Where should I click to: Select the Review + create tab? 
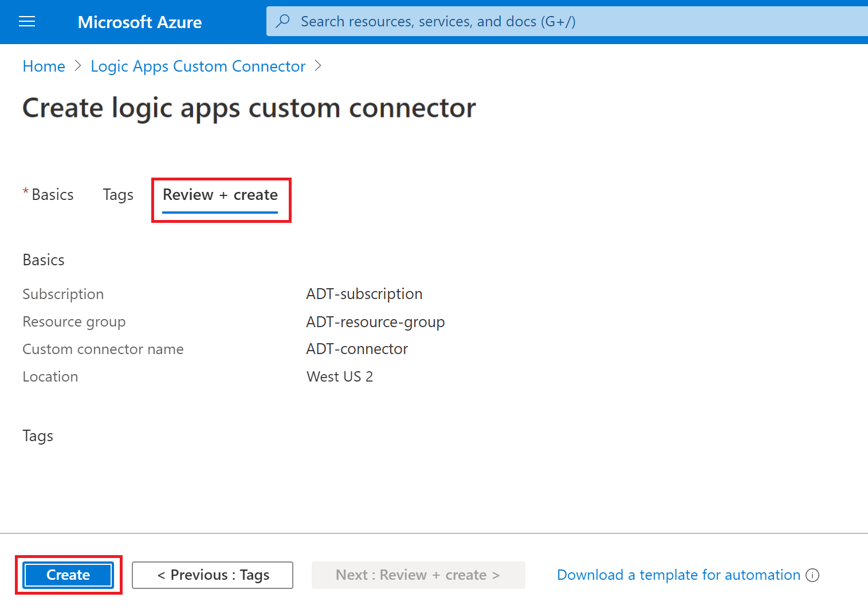pos(220,195)
